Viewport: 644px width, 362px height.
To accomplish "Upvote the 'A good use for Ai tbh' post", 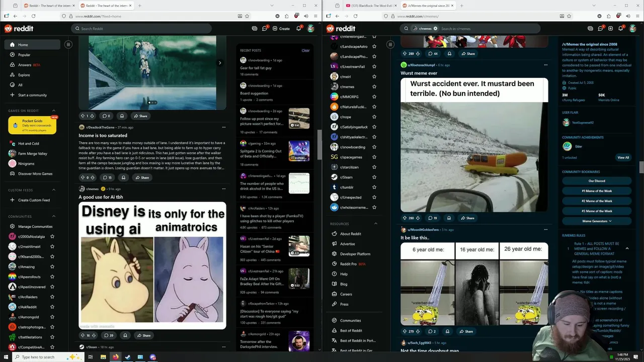I will click(83, 335).
